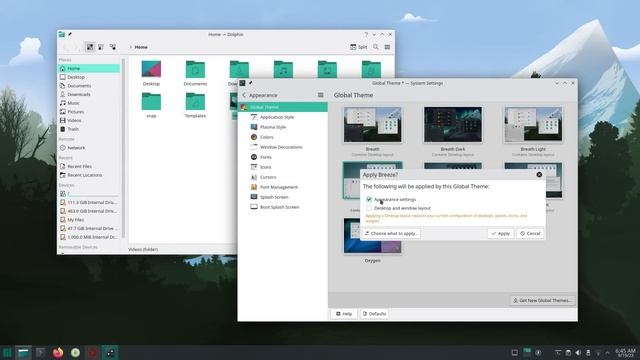The height and width of the screenshot is (360, 640).
Task: Select the 1,000.0 MiB Internal Drive device
Action: pos(89,237)
